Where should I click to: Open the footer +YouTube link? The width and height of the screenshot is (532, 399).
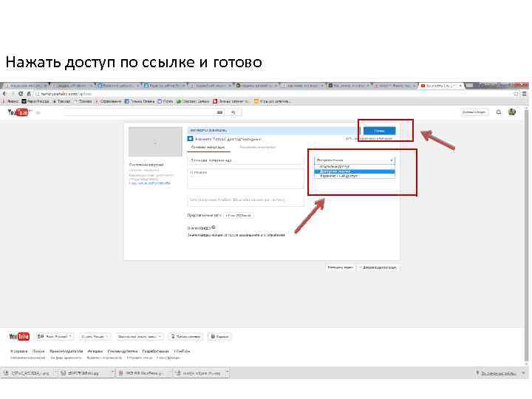pos(182,351)
